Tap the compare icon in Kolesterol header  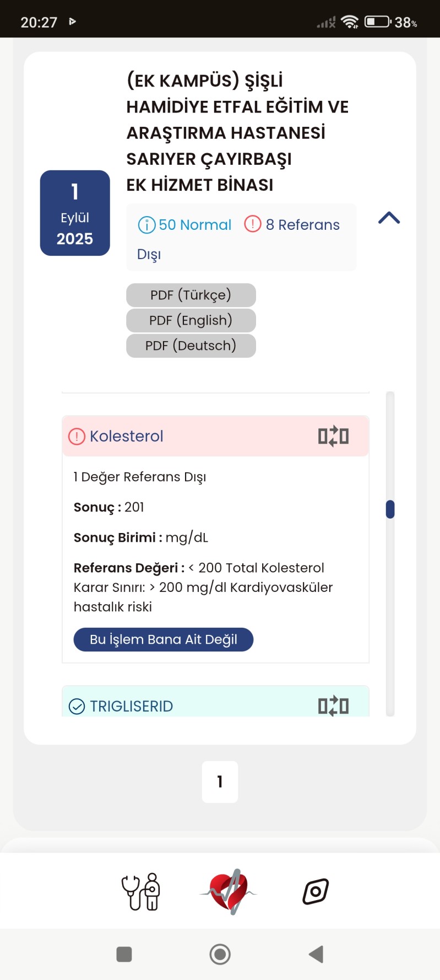(333, 436)
